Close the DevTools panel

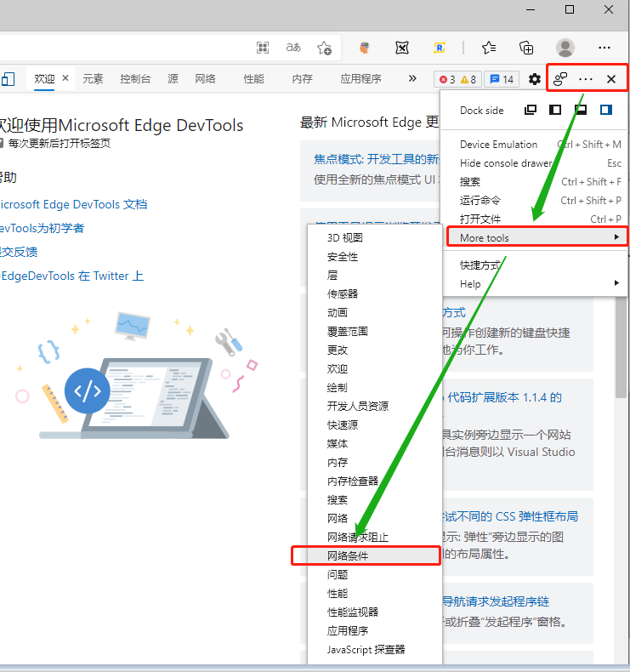click(x=611, y=79)
